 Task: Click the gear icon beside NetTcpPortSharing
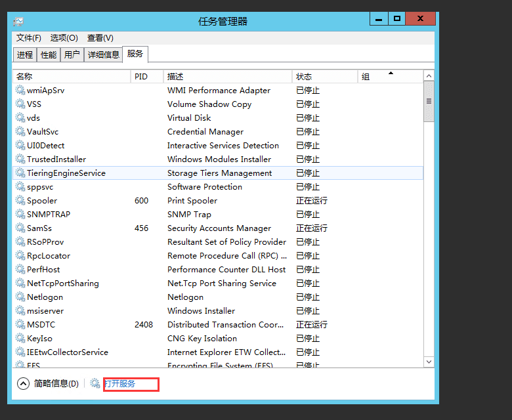[x=20, y=283]
